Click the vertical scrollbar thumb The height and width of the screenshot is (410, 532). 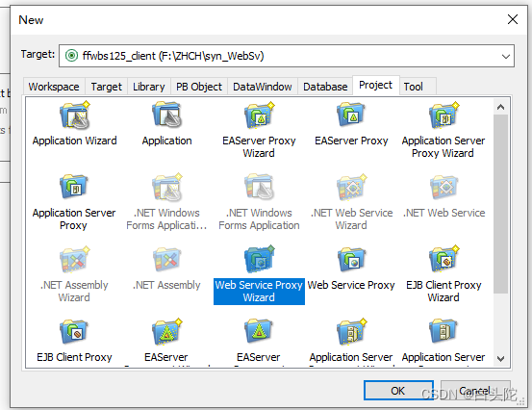(500, 204)
